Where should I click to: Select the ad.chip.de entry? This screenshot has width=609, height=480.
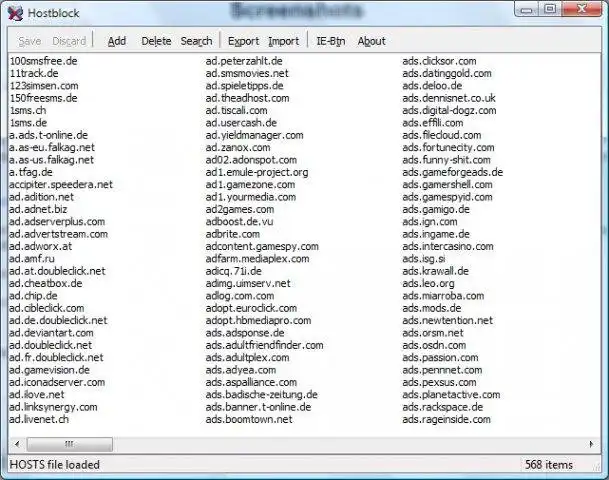(x=33, y=296)
